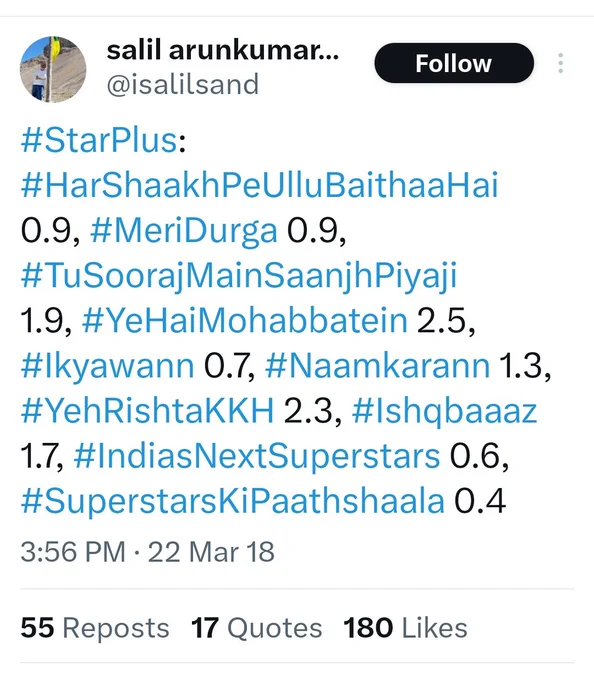594x680 pixels.
Task: Open the #IndiasNextSuperstars hashtag
Action: 257,457
